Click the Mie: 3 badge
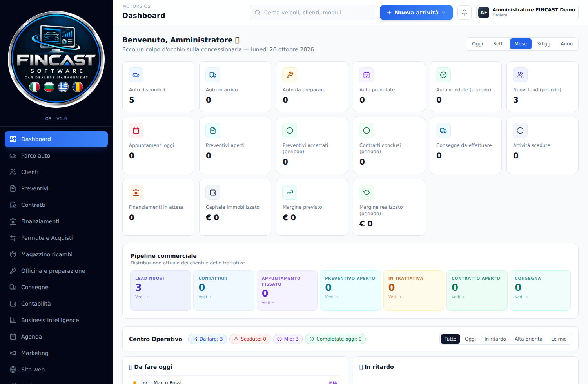588x384 pixels. 288,339
